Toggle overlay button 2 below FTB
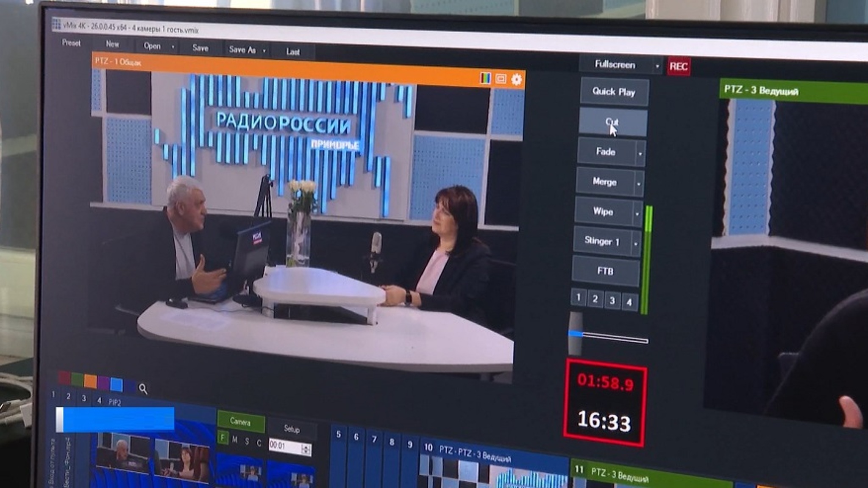This screenshot has height=488, width=868. pos(595,299)
